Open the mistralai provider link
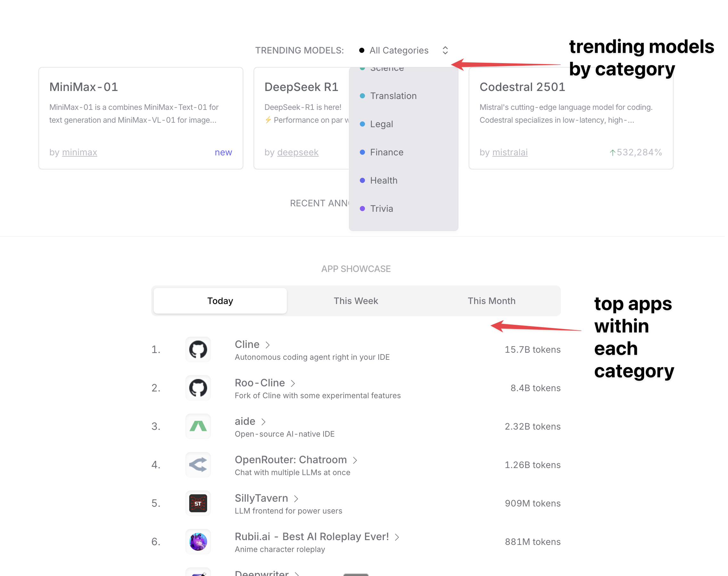 [x=510, y=152]
